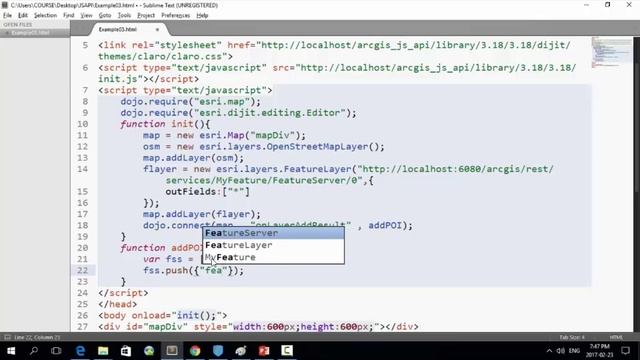Open the Tools menu
This screenshot has width=640, height=360.
pos(124,16)
